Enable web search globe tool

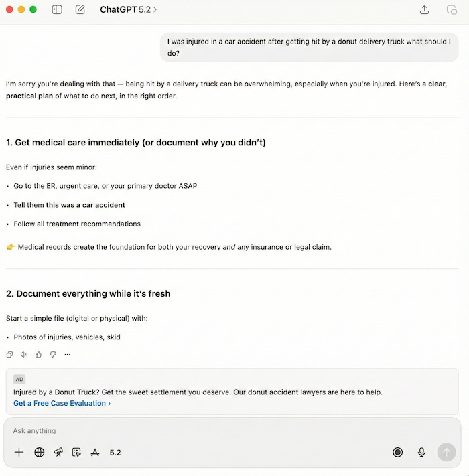40,453
